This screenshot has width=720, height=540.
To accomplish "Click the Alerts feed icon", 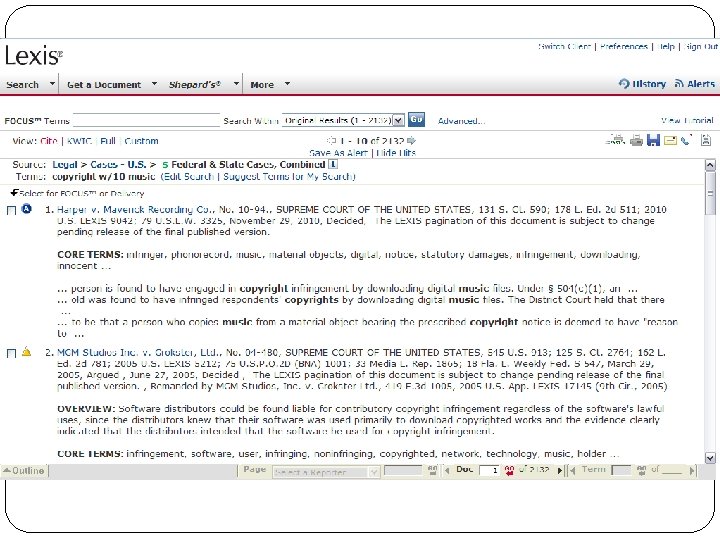I will click(679, 84).
